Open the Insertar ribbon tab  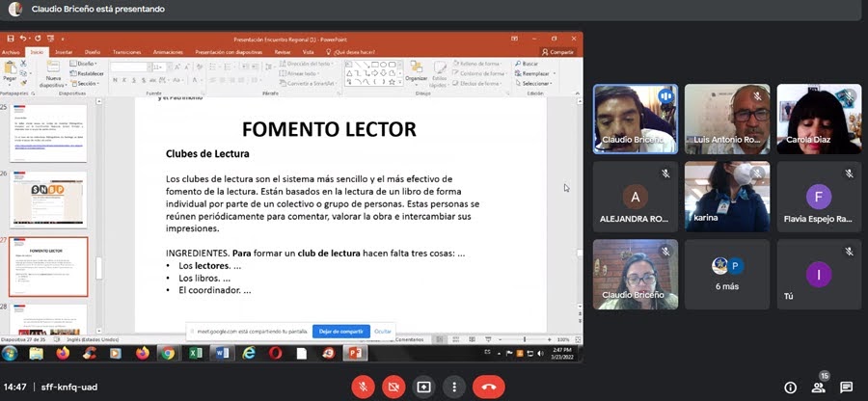click(x=64, y=52)
